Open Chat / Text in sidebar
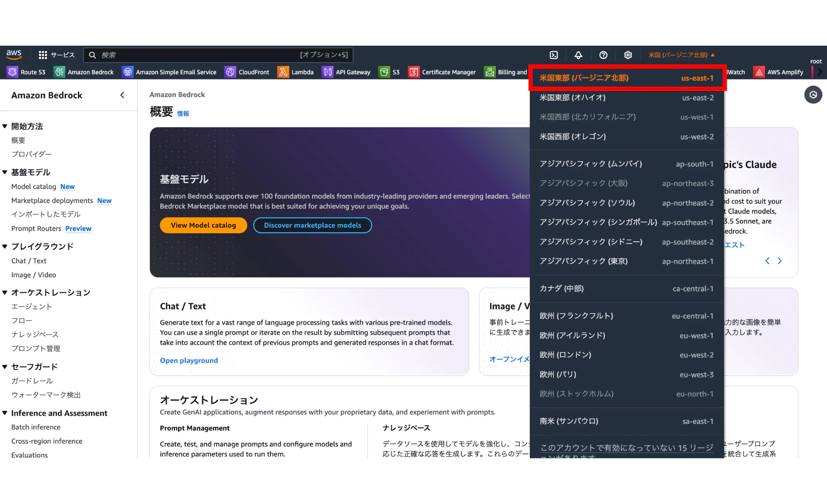 29,261
